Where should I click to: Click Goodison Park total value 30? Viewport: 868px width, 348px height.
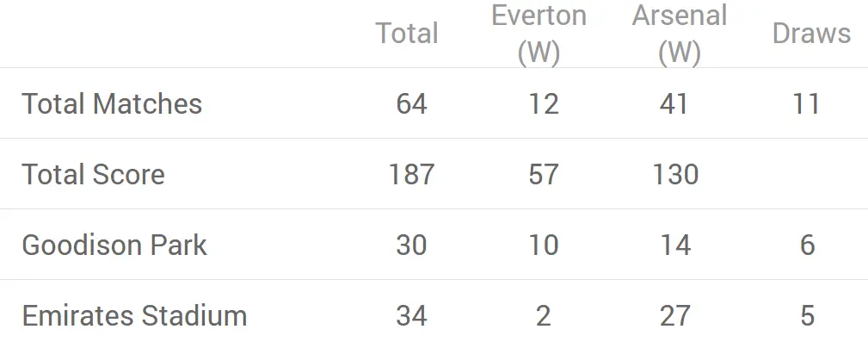[x=411, y=245]
